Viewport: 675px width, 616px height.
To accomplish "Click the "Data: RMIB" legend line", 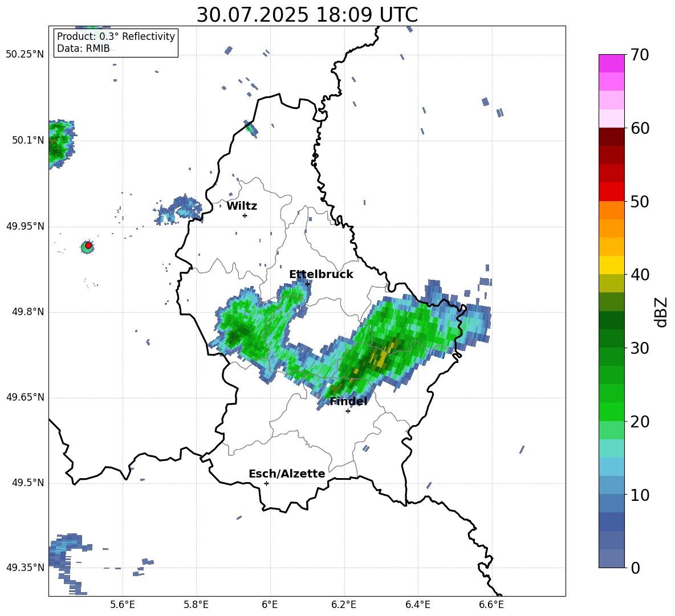I will coord(83,48).
